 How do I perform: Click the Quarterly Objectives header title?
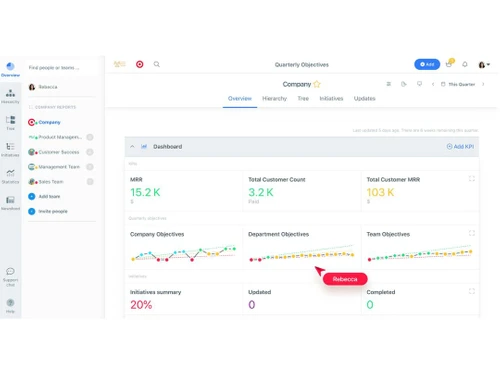tap(302, 65)
